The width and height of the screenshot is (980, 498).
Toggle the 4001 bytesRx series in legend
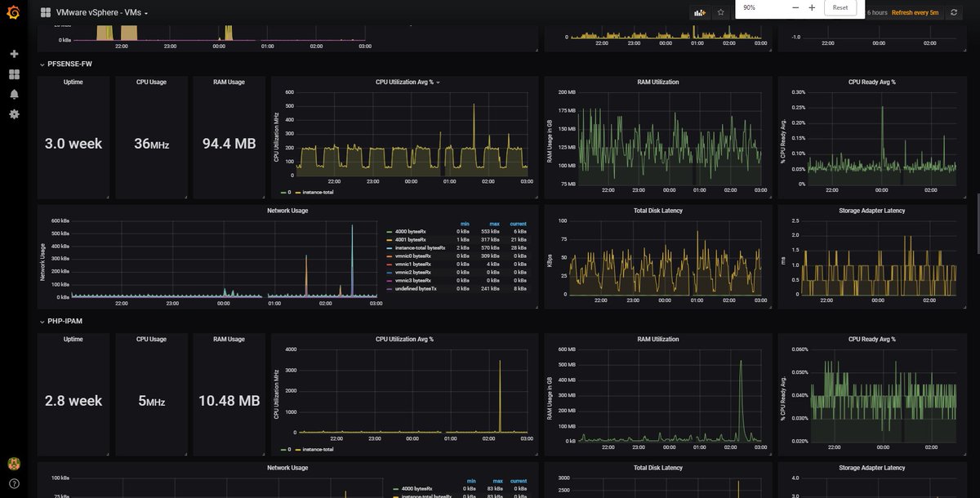click(x=411, y=239)
